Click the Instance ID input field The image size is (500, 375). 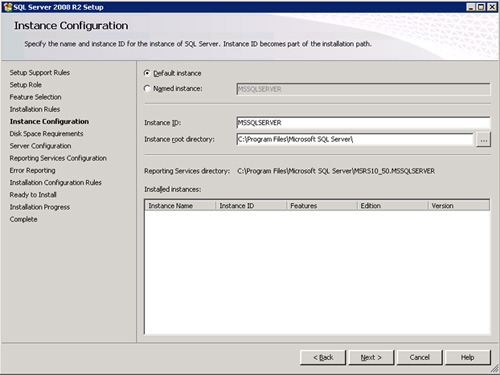coord(363,123)
